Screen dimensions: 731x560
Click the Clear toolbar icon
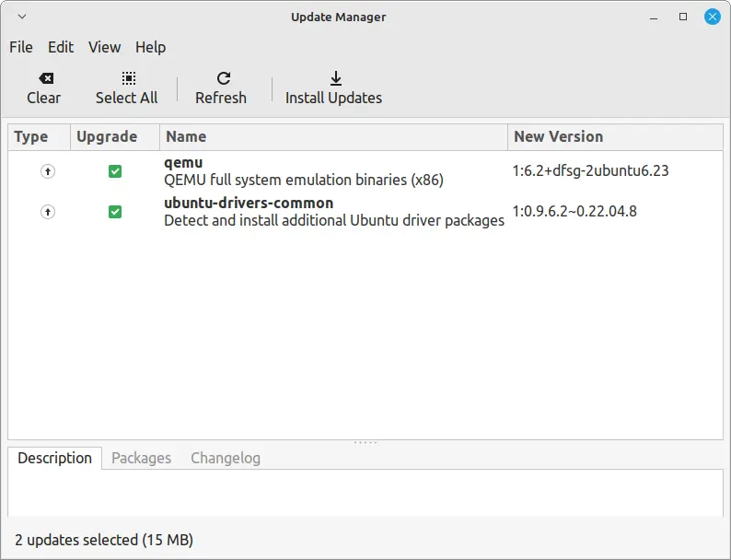click(43, 79)
